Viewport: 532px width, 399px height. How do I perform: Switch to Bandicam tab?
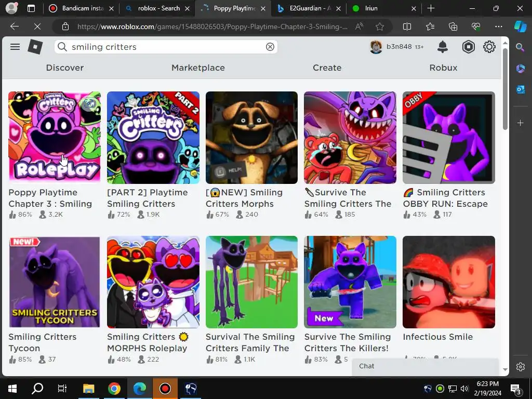(81, 8)
